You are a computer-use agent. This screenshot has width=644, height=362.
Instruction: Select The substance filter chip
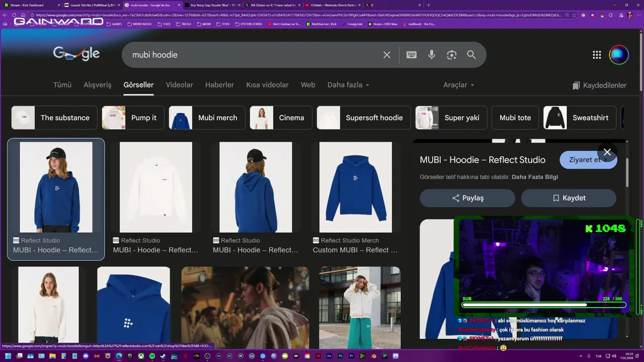pos(54,118)
